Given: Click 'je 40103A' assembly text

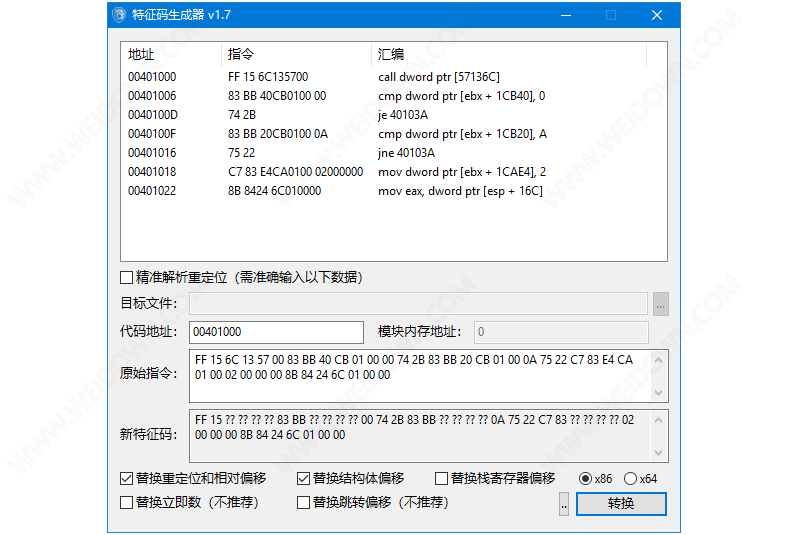Looking at the screenshot, I should pyautogui.click(x=403, y=115).
